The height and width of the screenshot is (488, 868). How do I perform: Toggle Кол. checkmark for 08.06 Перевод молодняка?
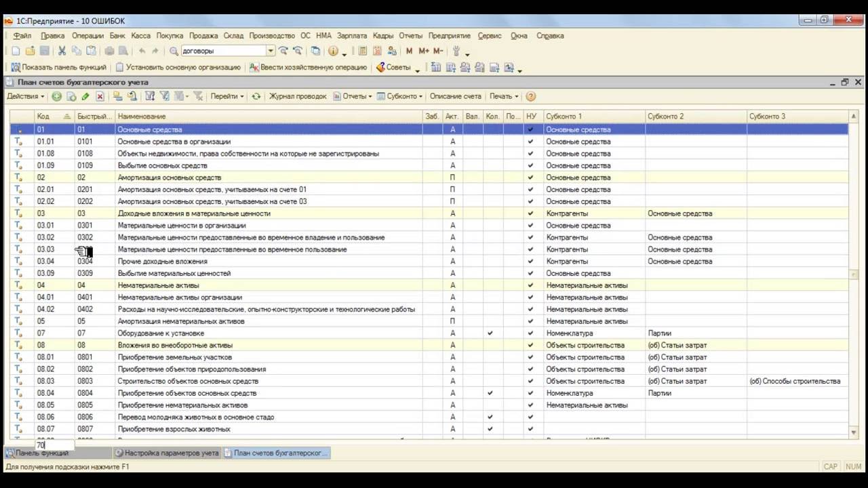(490, 417)
